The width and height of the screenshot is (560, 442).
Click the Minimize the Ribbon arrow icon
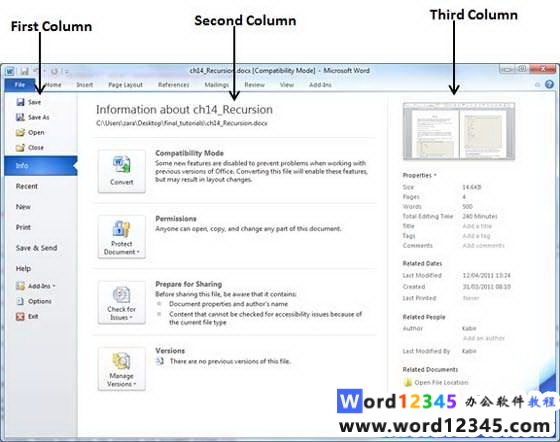[537, 85]
